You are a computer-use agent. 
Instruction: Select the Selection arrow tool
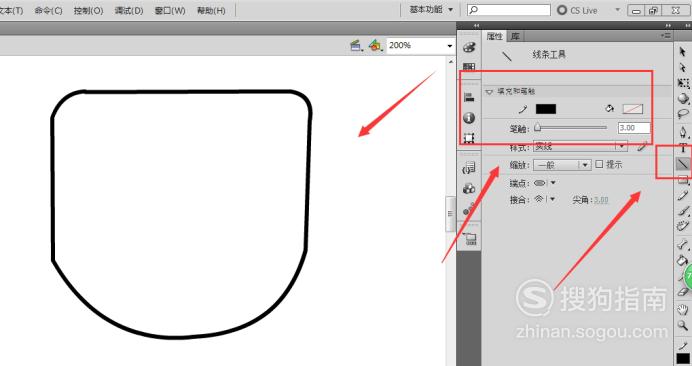(683, 52)
